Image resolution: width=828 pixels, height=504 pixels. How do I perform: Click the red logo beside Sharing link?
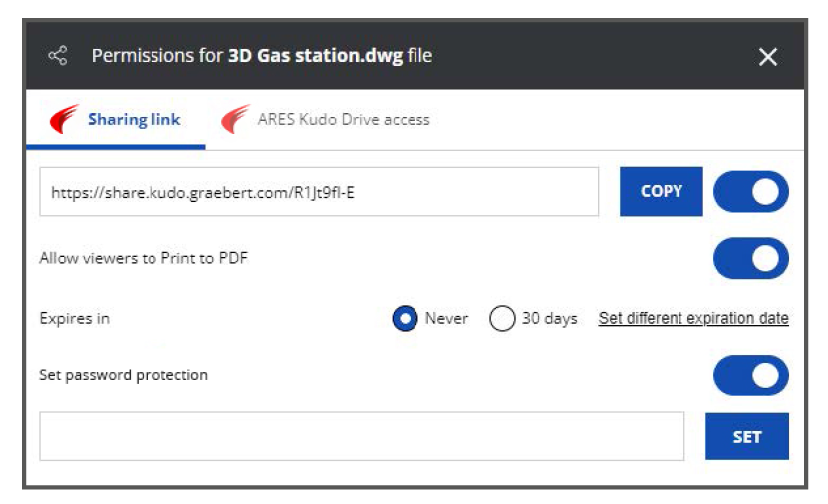click(64, 119)
